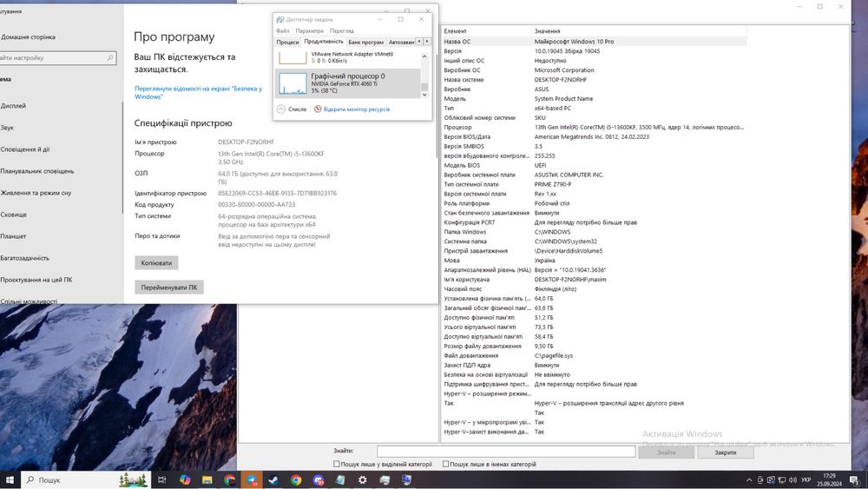Open the Settings gear taskbar icon

362,479
